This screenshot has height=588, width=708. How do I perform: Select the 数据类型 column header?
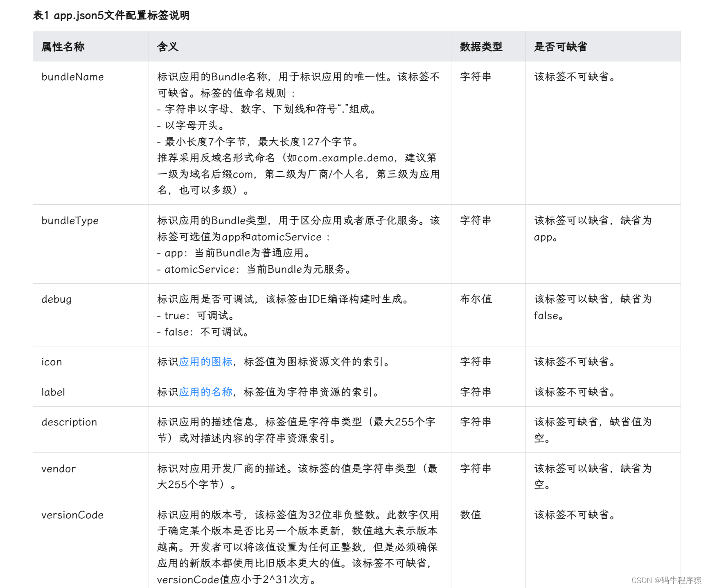click(481, 47)
